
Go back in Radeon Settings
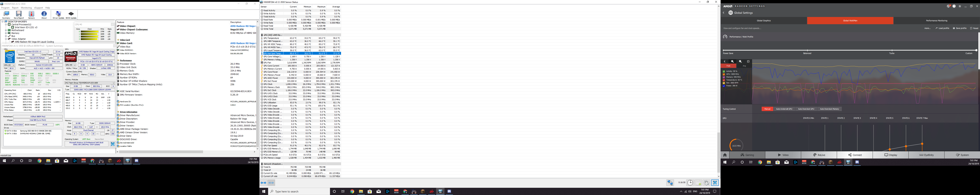(x=724, y=13)
